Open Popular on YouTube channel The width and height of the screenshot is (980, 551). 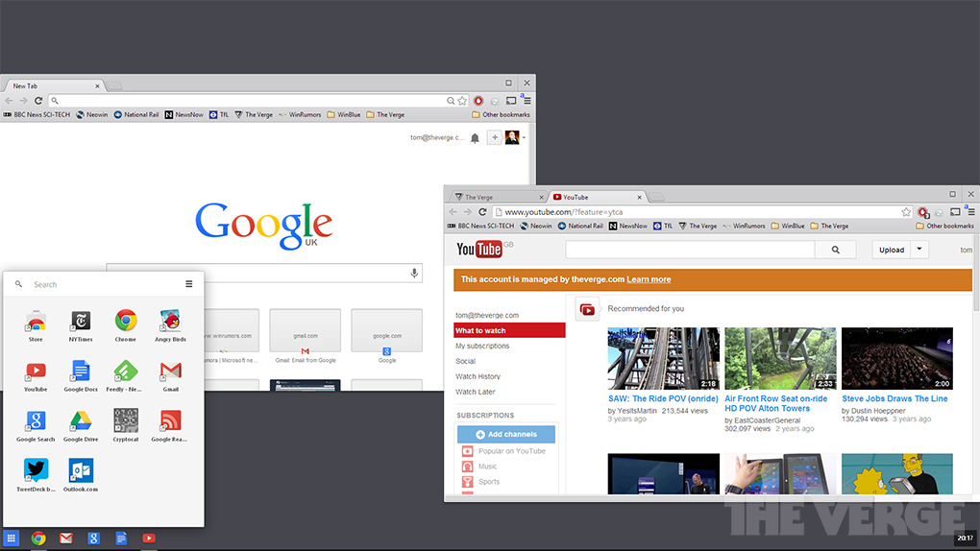(x=503, y=451)
